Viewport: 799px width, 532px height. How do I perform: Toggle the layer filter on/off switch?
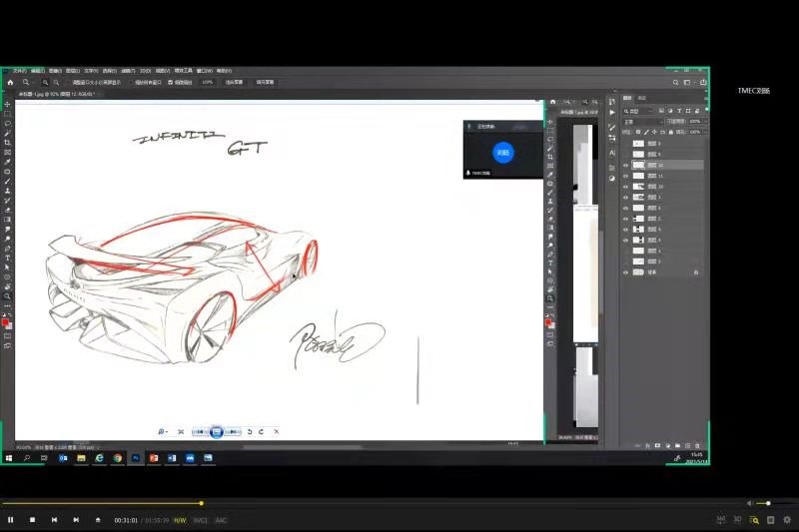tap(706, 111)
